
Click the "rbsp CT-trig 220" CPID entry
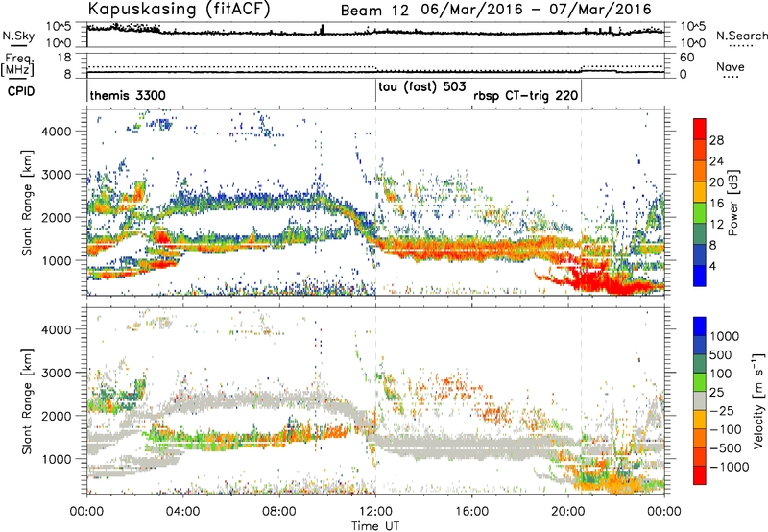point(525,95)
